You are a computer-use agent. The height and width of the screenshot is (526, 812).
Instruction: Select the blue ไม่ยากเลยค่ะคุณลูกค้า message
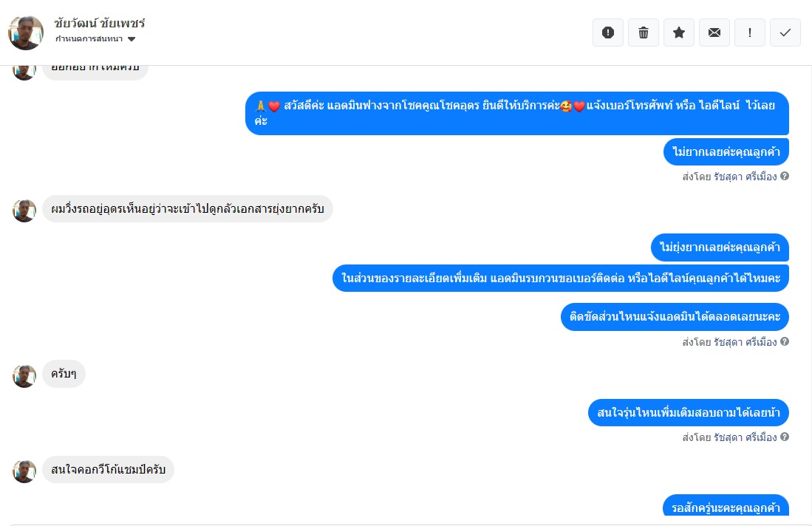click(726, 151)
